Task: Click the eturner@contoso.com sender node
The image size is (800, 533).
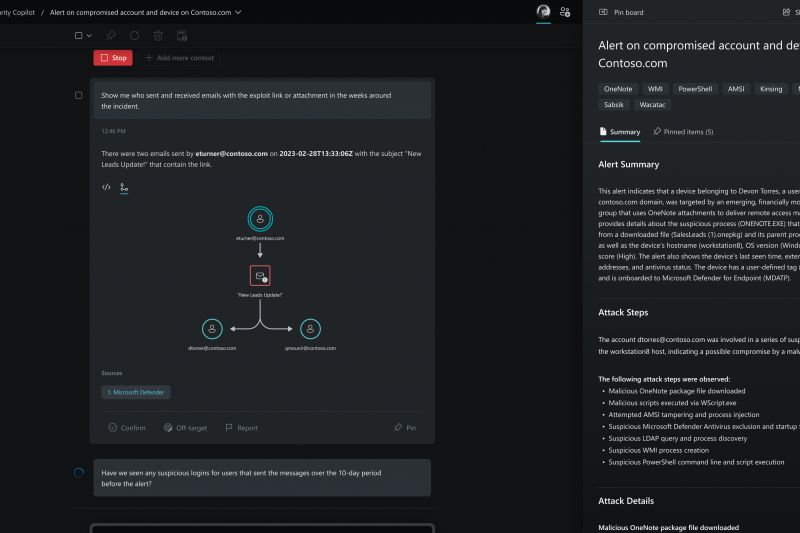Action: [x=260, y=219]
